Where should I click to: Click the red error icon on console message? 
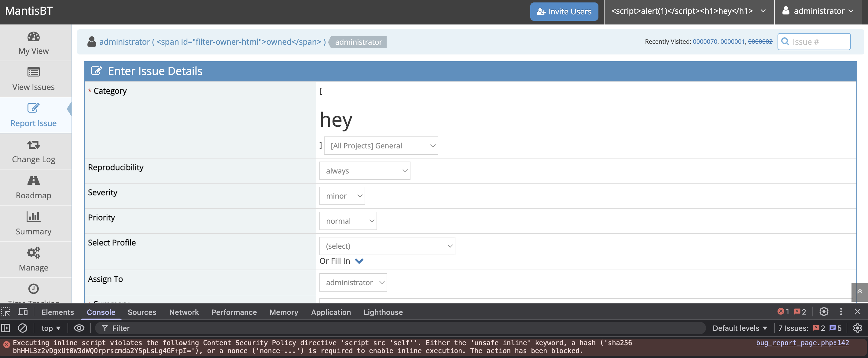7,345
